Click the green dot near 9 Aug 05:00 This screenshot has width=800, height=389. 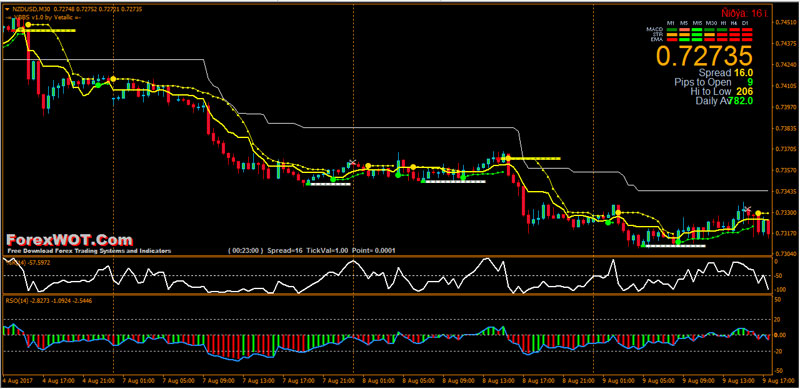tap(678, 241)
